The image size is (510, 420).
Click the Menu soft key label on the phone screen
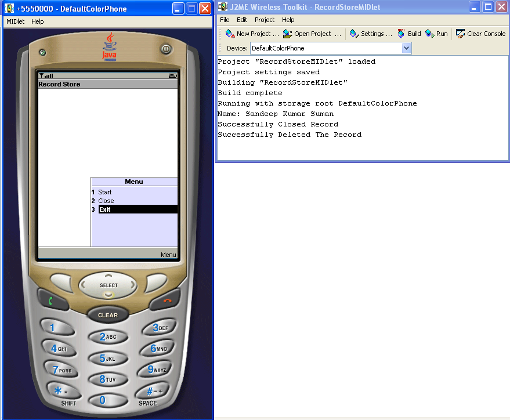pos(168,254)
